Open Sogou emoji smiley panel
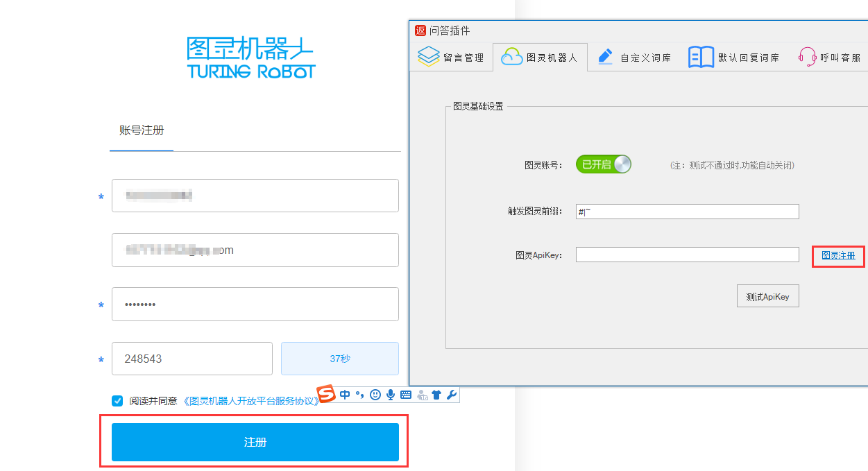Image resolution: width=868 pixels, height=471 pixels. (x=375, y=395)
